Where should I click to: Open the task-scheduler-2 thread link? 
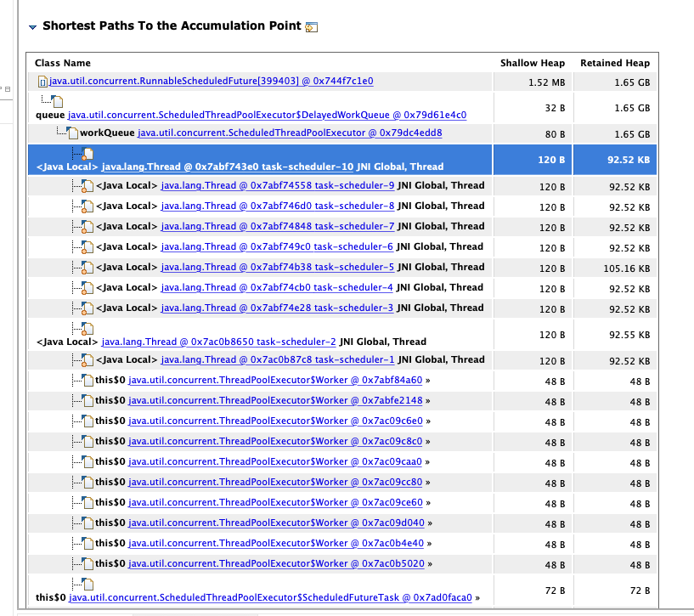[218, 342]
